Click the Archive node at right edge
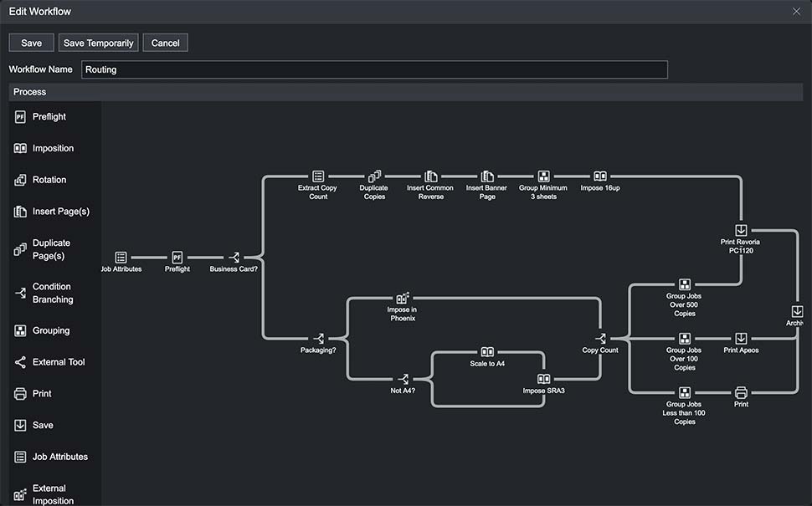 798,311
